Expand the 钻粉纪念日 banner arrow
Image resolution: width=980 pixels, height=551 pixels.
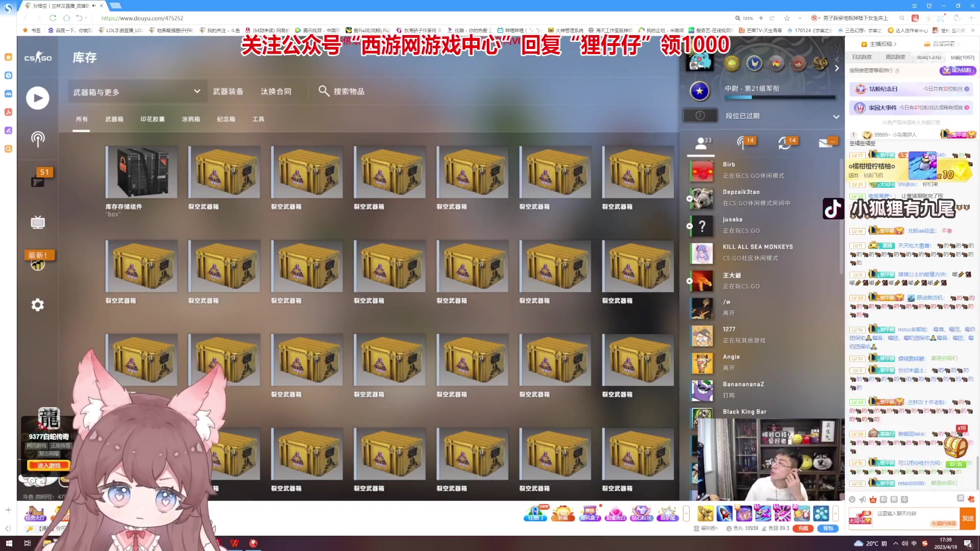967,89
